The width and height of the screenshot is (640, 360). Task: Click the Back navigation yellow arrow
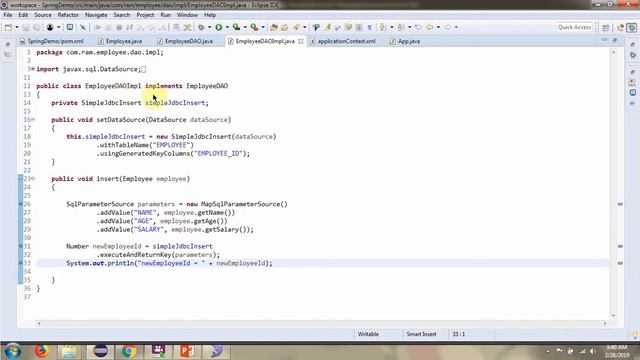(x=429, y=27)
